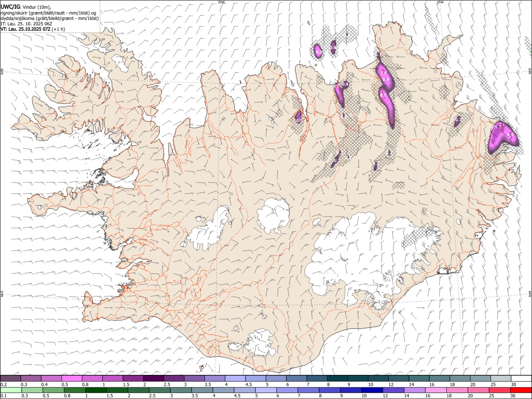
Task: Click the 0.9 value on the eastern coast blob
Action: [510, 135]
